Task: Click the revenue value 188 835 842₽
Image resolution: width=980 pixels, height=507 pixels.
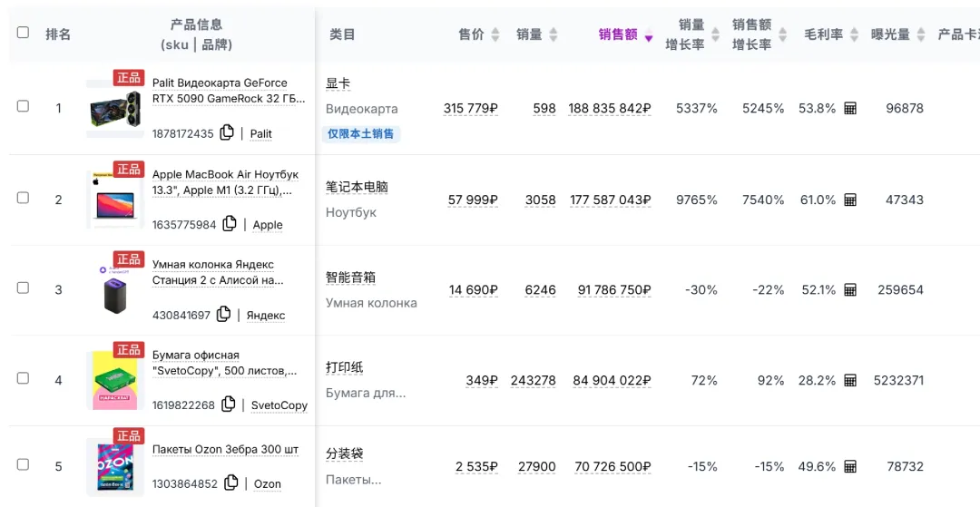Action: point(610,108)
